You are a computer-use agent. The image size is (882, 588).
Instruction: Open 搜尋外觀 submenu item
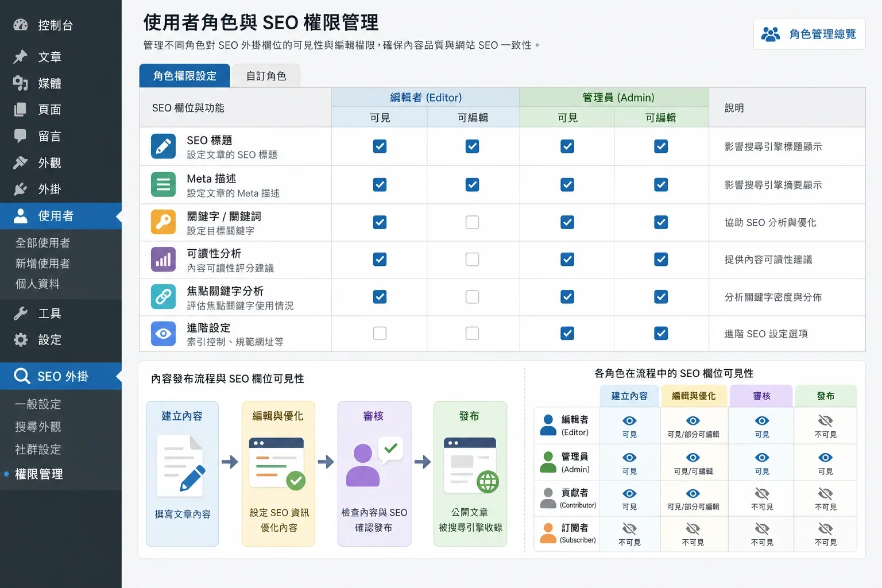click(x=38, y=427)
